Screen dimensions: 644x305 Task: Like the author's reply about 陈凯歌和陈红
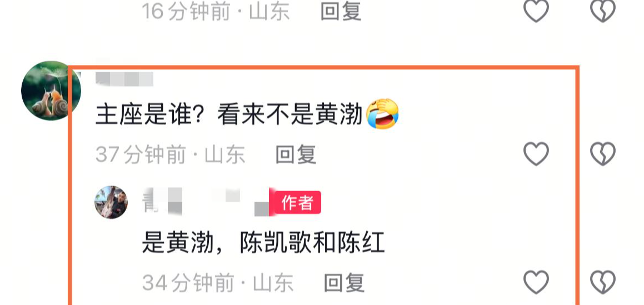pyautogui.click(x=536, y=282)
